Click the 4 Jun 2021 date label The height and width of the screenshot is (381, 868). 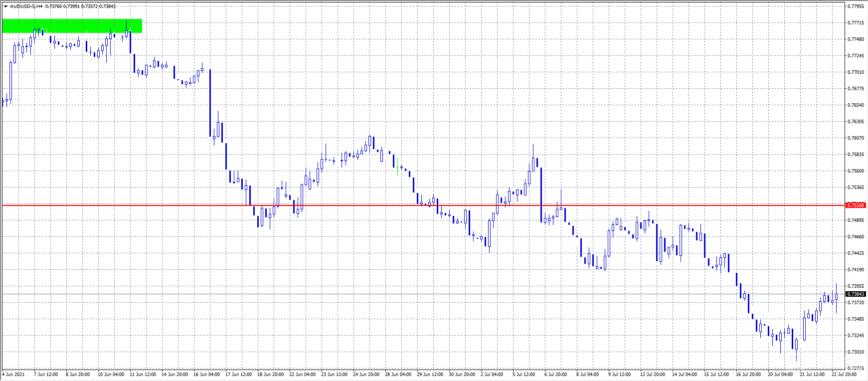tap(14, 375)
